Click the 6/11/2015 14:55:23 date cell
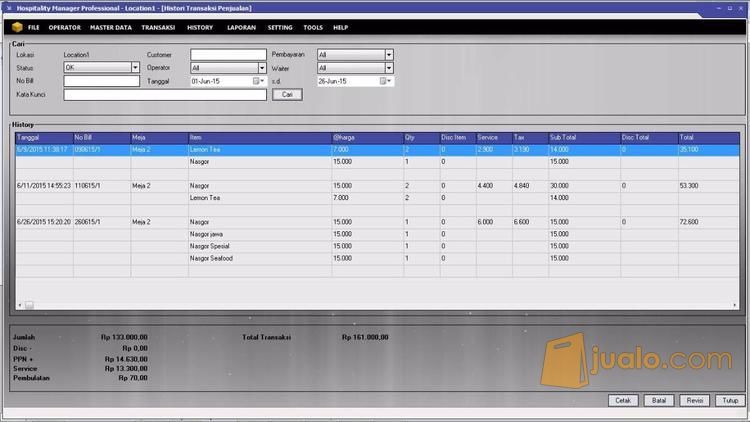This screenshot has height=422, width=750. 44,186
